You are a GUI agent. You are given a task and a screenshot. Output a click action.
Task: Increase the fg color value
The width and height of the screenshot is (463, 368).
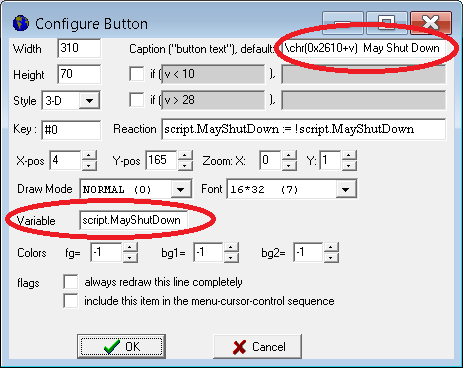tap(130, 248)
